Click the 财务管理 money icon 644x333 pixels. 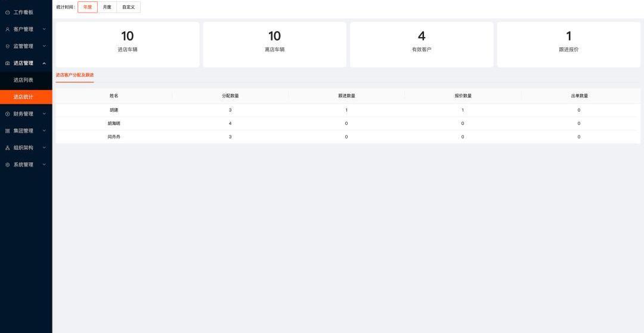pos(7,114)
